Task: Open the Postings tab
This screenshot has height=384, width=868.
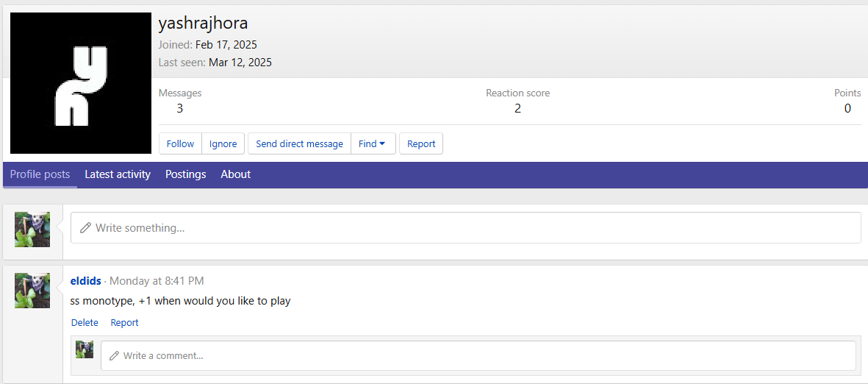Action: pos(185,174)
